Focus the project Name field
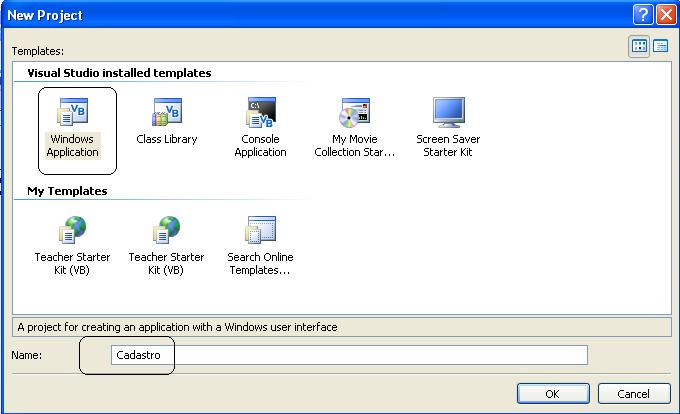The image size is (680, 414). pyautogui.click(x=349, y=355)
